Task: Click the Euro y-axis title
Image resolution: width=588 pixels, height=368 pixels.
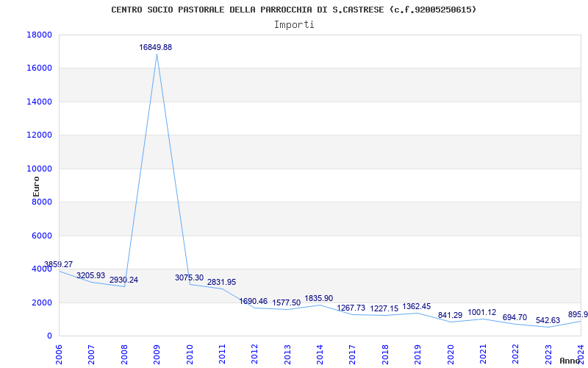Action: 36,186
